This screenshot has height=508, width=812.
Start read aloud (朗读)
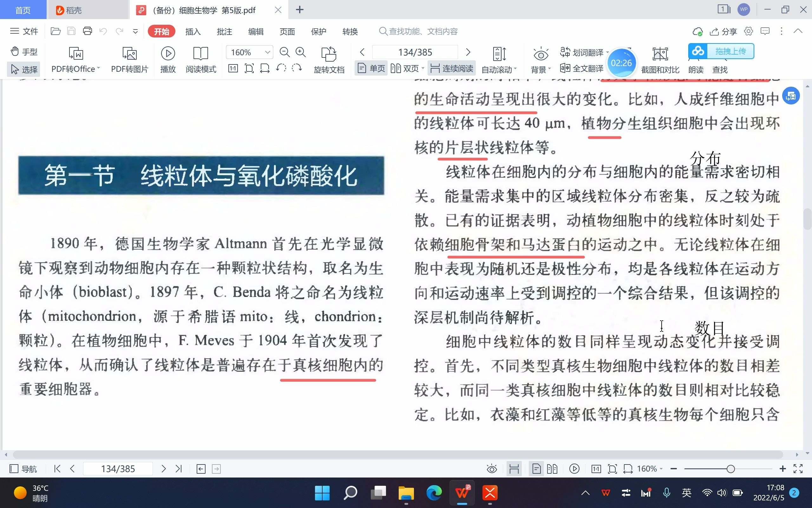tap(696, 70)
